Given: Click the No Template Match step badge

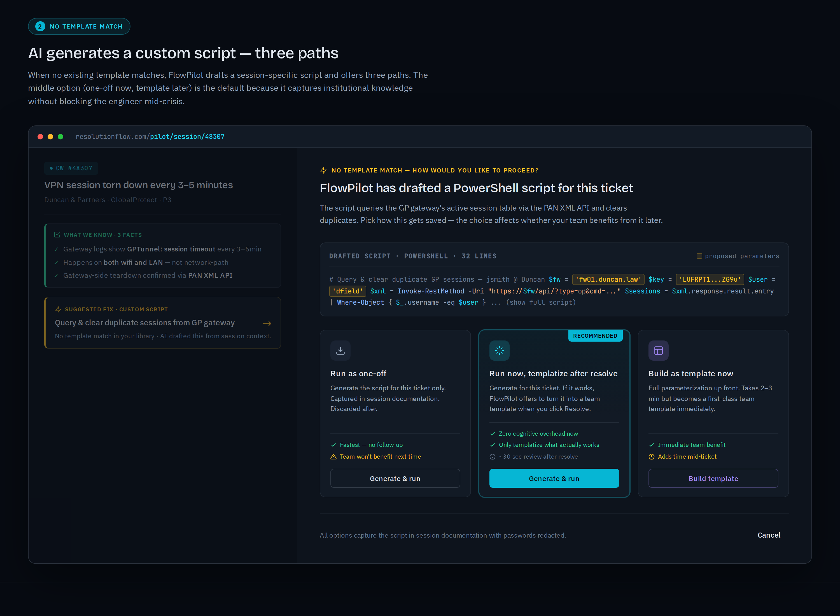Looking at the screenshot, I should [79, 27].
